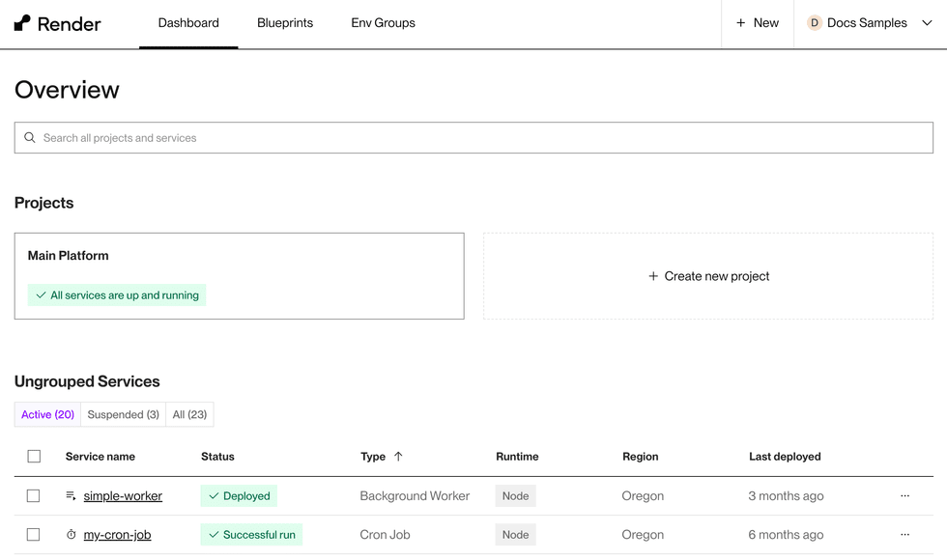947x560 pixels.
Task: Open the simple-worker service link
Action: [123, 496]
